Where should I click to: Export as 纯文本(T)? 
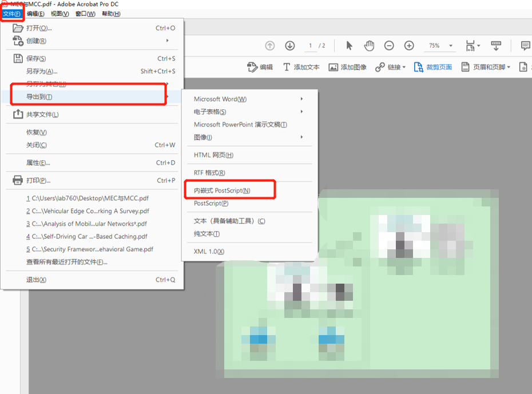249,234
